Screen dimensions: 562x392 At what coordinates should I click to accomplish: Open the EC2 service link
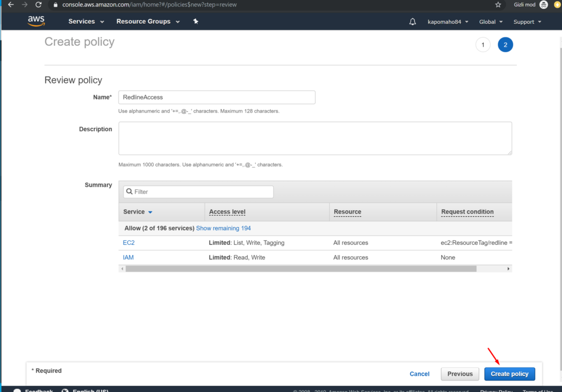[128, 243]
